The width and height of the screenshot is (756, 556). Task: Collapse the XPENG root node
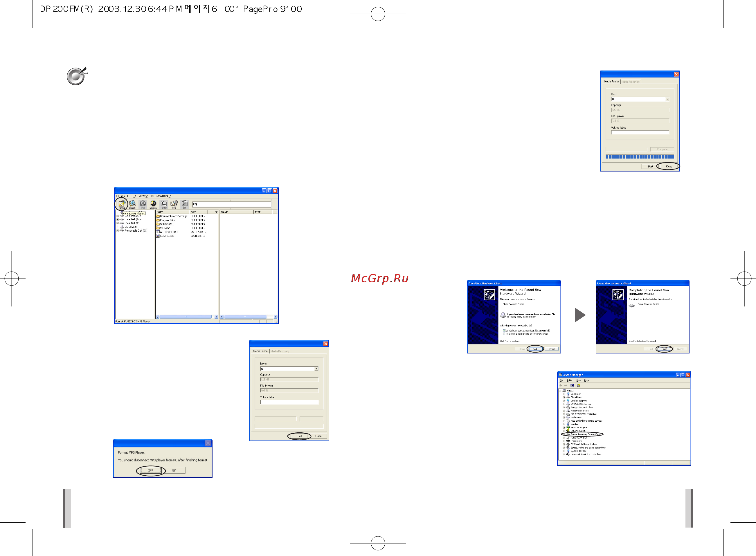click(560, 391)
